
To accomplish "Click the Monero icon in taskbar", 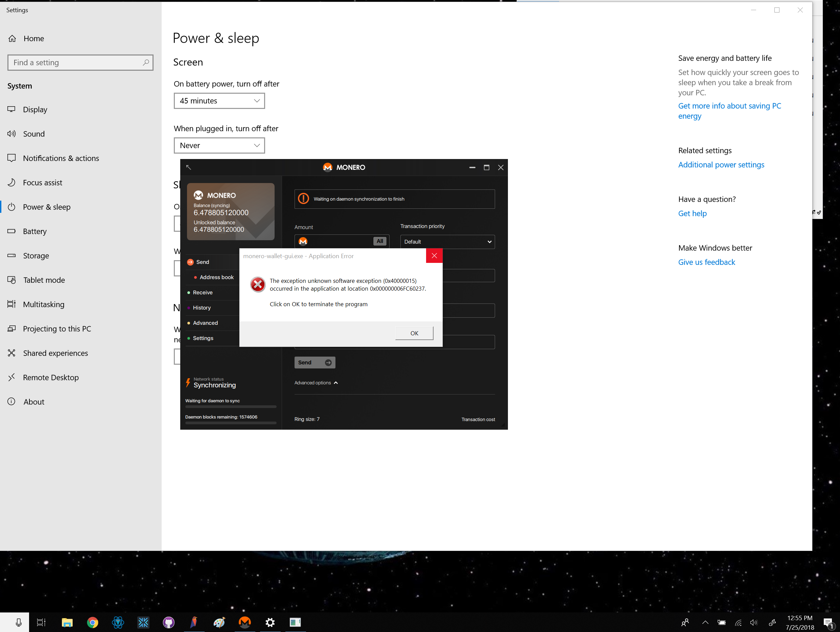I will pyautogui.click(x=244, y=622).
